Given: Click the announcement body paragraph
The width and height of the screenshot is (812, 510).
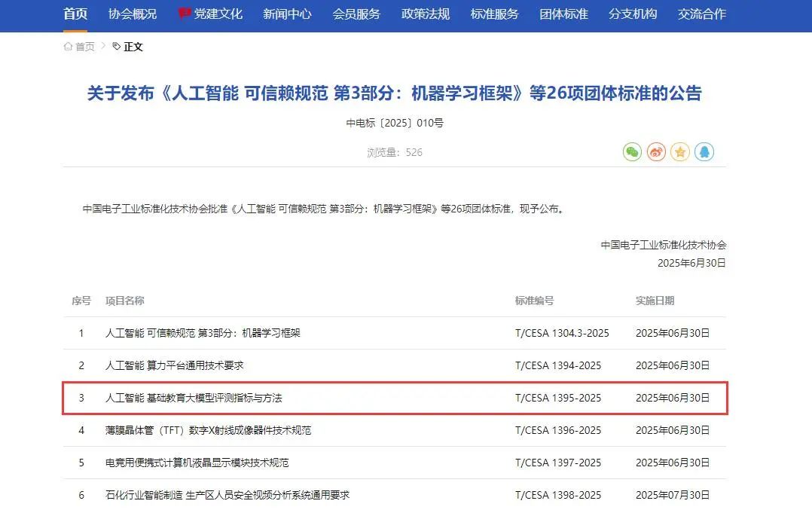Looking at the screenshot, I should pos(324,209).
